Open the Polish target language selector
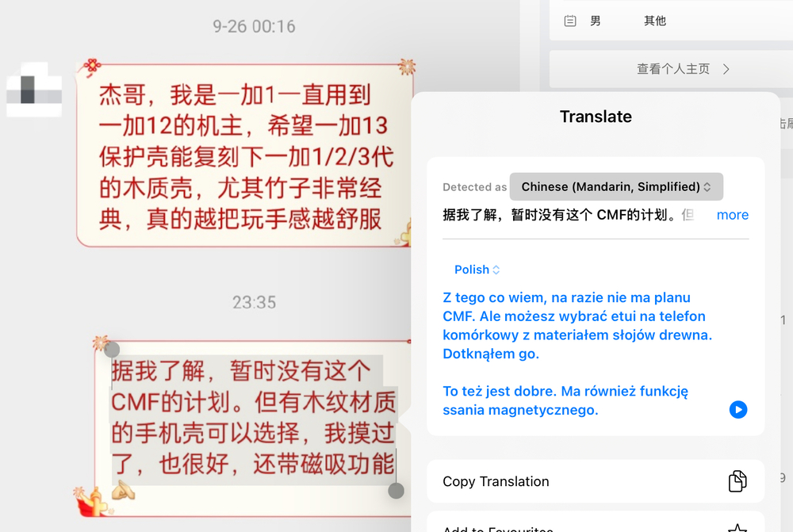Image resolution: width=793 pixels, height=532 pixels. [477, 270]
